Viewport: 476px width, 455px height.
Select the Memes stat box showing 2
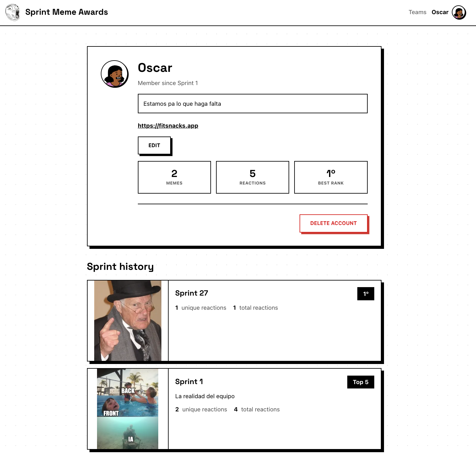[174, 177]
